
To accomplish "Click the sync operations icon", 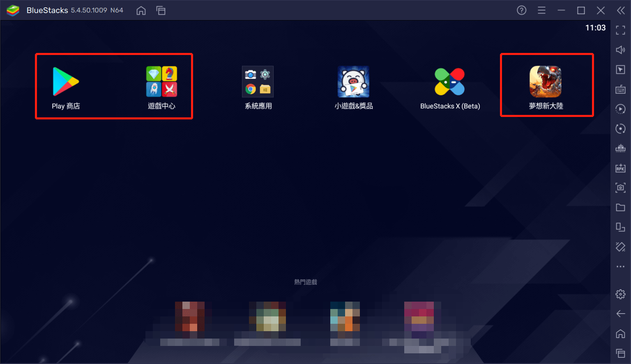I will 620,128.
